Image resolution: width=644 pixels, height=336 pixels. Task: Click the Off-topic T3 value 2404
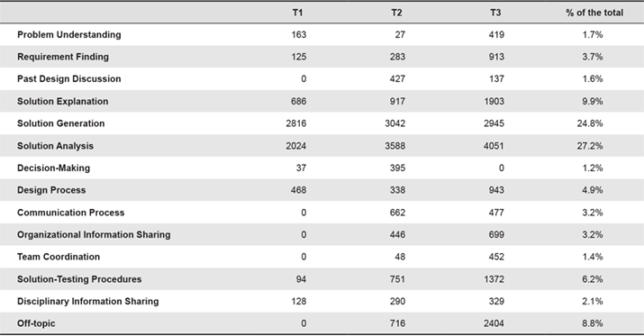click(494, 323)
